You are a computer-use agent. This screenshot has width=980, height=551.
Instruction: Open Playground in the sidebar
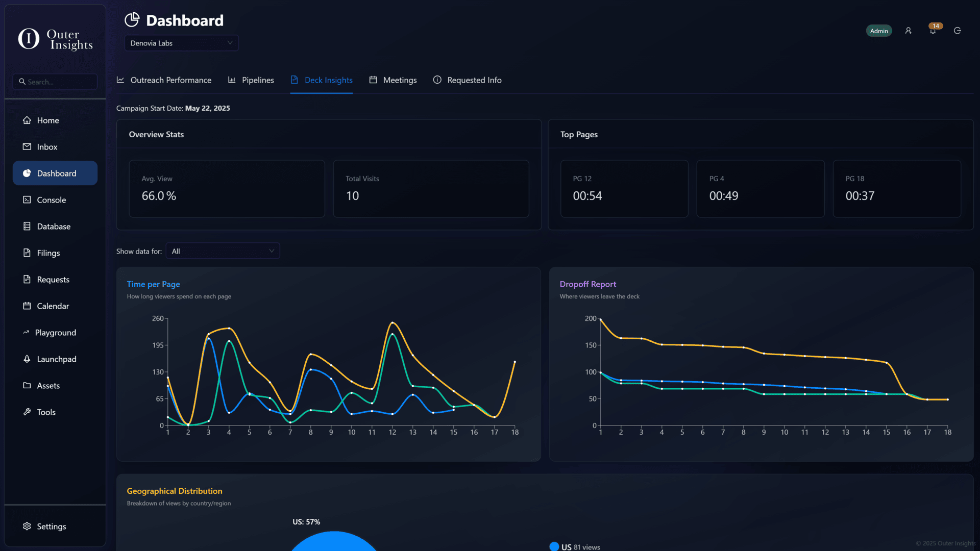55,333
